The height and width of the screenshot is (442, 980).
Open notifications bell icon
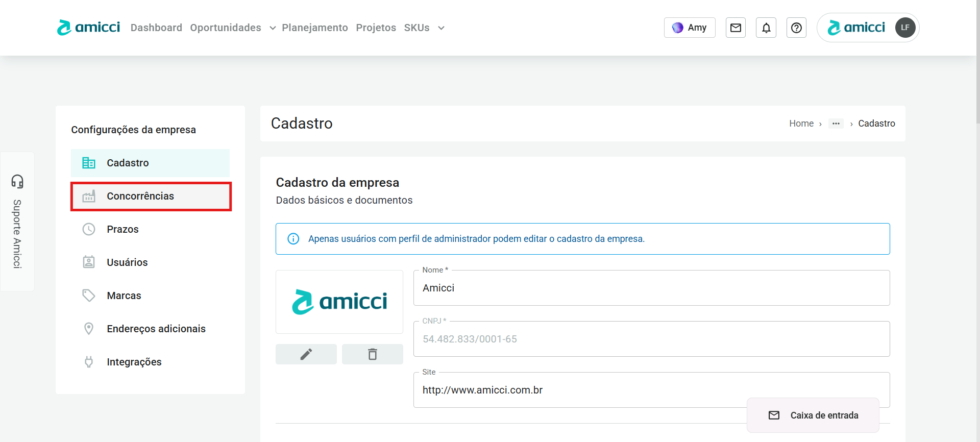(x=766, y=28)
